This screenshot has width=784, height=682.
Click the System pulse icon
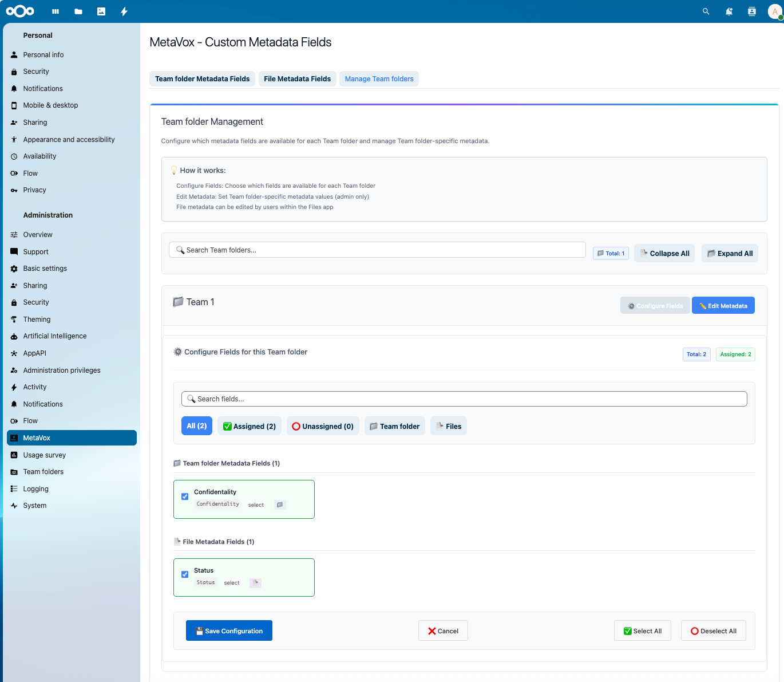tap(14, 506)
